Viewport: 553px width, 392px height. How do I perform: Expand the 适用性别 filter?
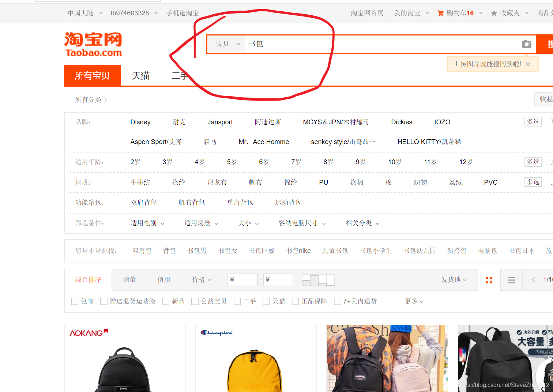tap(148, 223)
